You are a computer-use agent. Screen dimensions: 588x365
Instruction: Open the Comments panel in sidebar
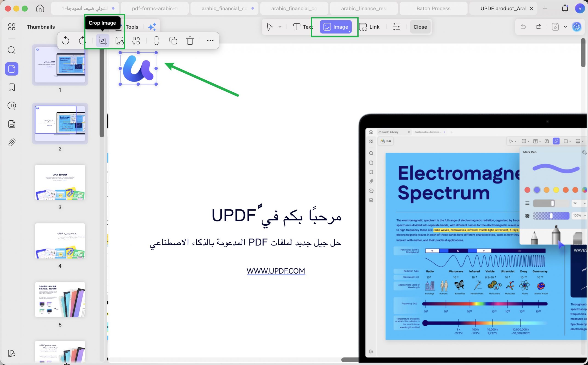[11, 105]
